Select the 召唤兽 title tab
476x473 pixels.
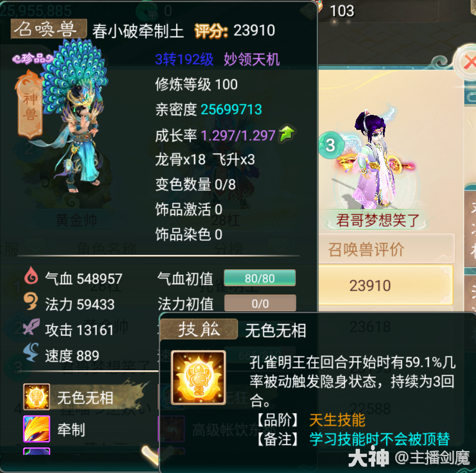49,29
